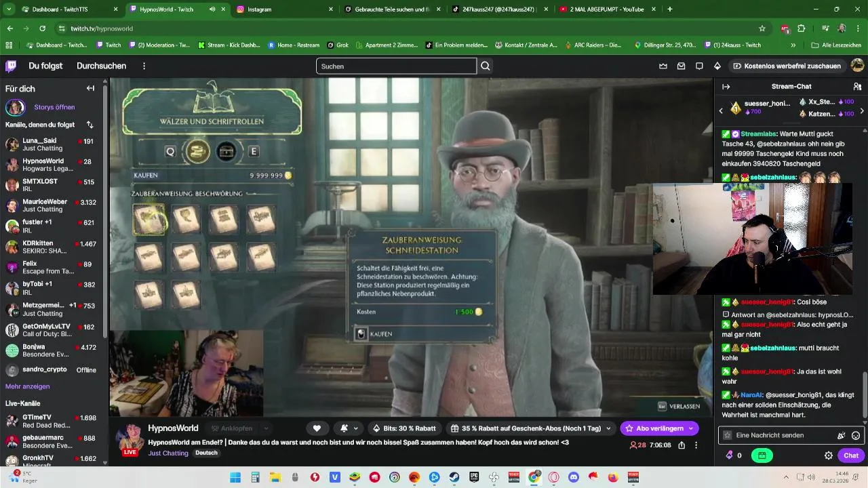Collapse the Stream-Chat panel
Screen dimensions: 868x488
(x=726, y=87)
